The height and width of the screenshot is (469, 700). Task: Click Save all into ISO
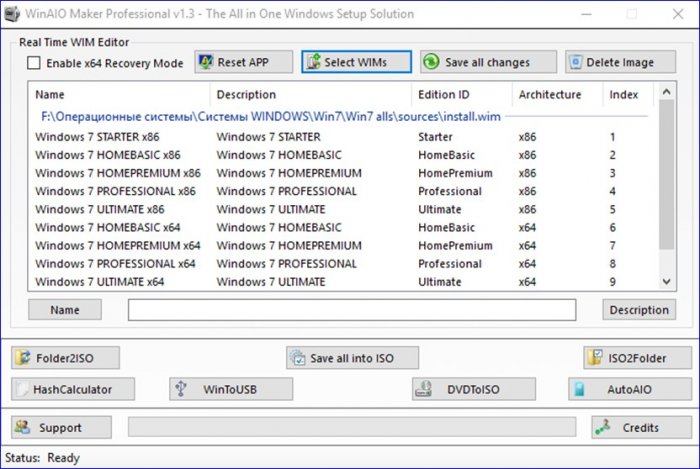click(351, 358)
